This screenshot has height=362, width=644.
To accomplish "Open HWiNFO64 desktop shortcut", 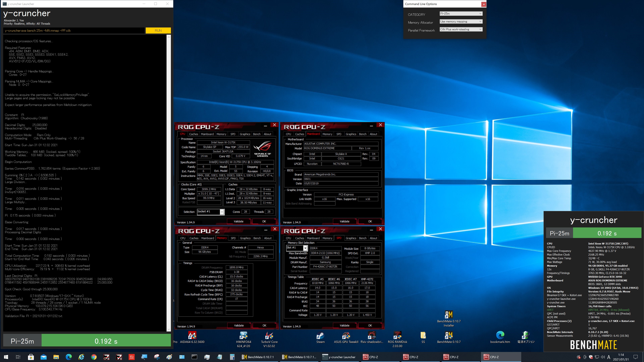I will pos(244,339).
